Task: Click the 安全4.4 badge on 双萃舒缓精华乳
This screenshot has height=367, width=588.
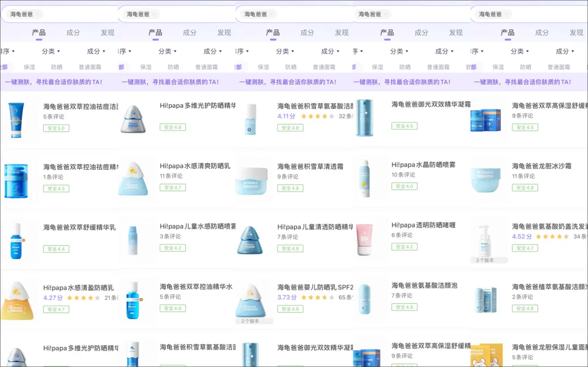Action: click(56, 249)
